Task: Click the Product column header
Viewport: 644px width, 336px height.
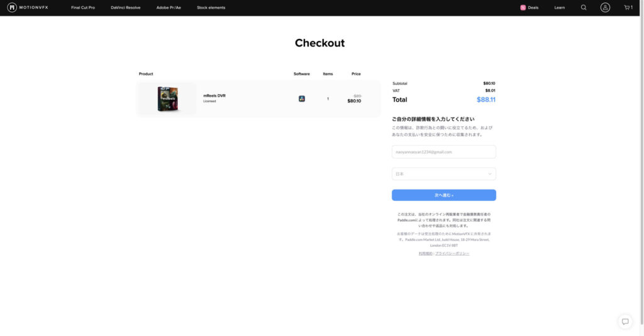Action: 146,74
